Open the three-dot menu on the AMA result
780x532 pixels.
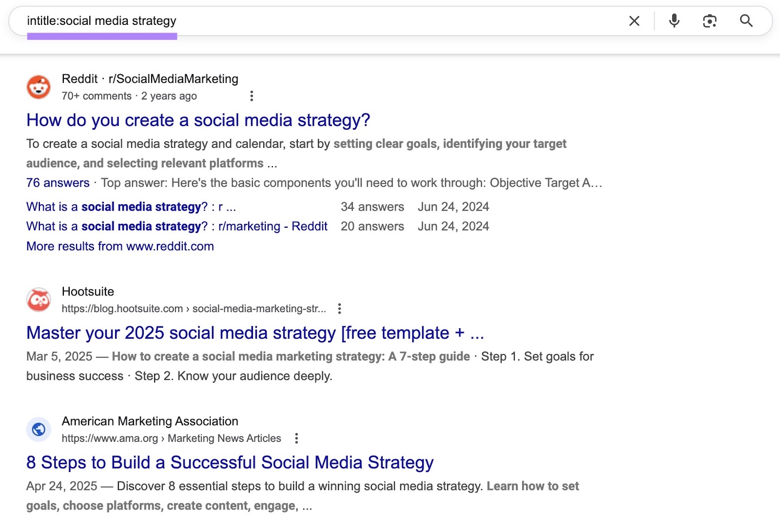click(x=296, y=438)
